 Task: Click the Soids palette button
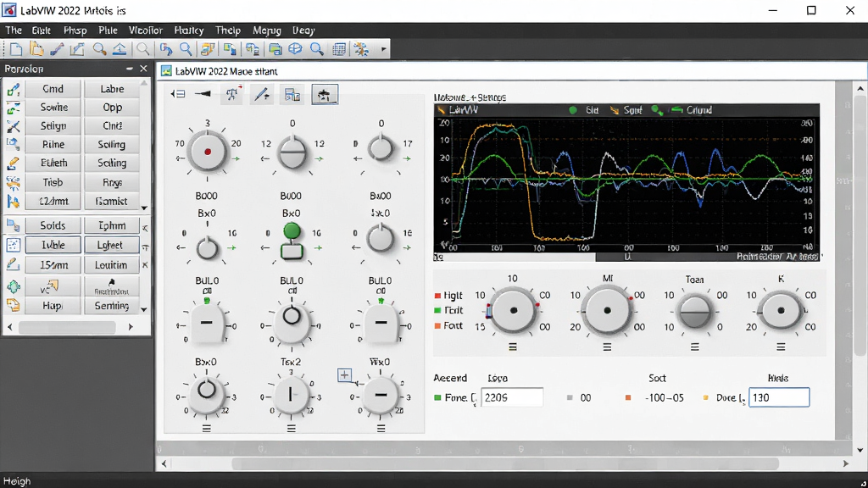(x=53, y=225)
